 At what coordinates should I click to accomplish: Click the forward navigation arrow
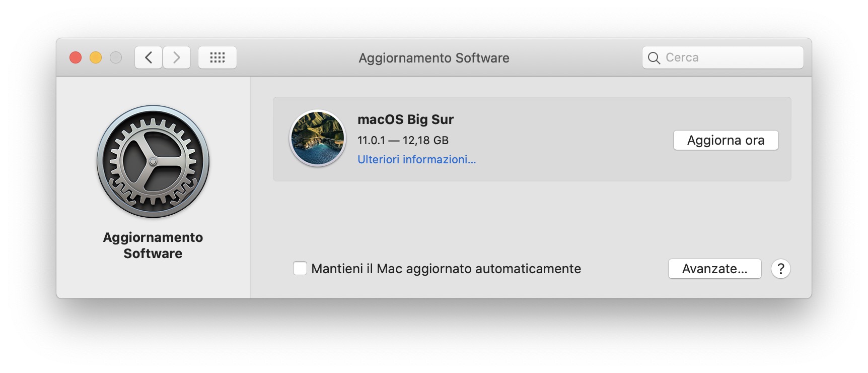pos(177,57)
